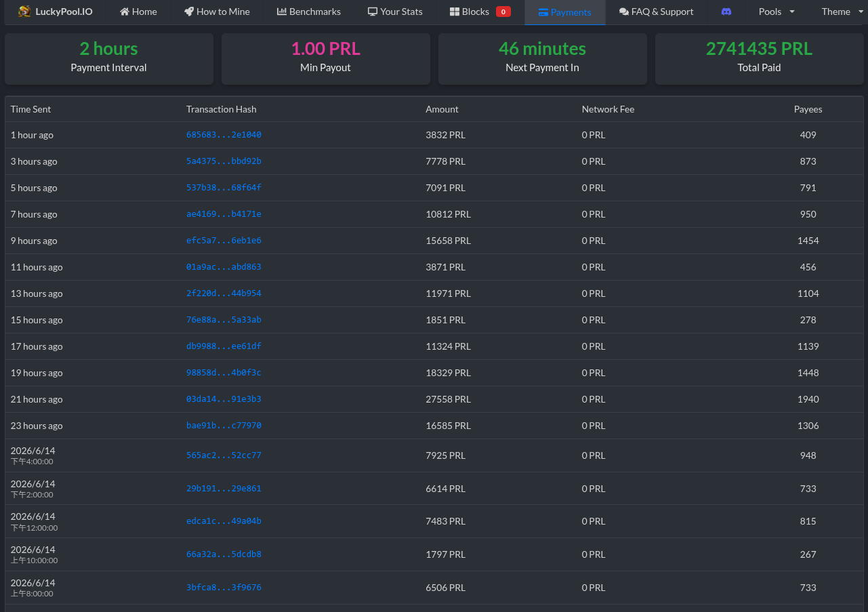Open transaction hash 565ac2...52cc77
868x612 pixels.
pyautogui.click(x=224, y=455)
